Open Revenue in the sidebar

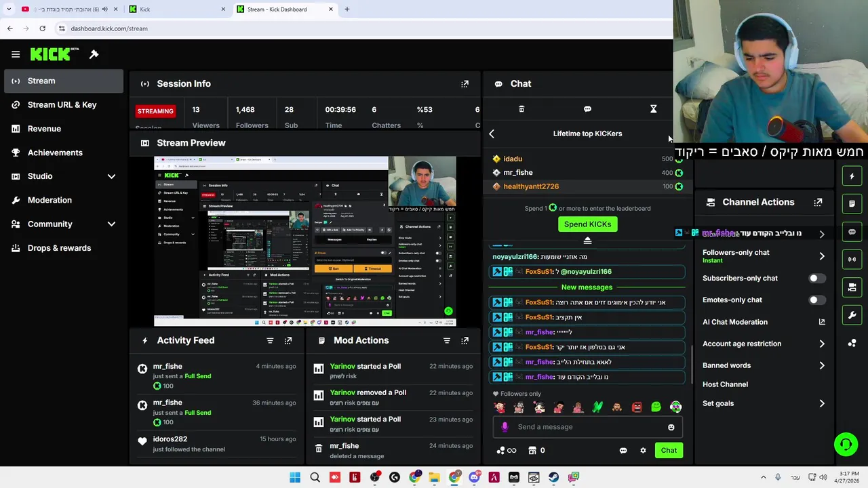coord(64,129)
